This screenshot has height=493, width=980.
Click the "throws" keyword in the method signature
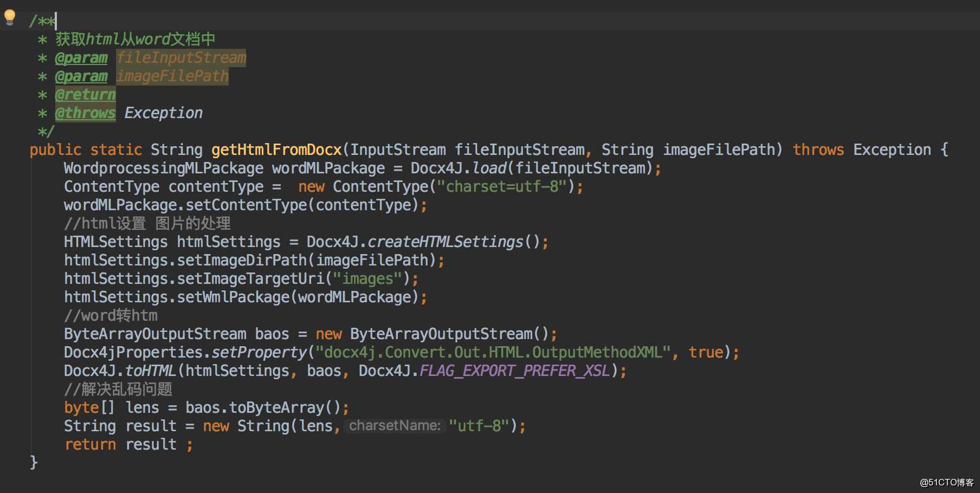pos(818,150)
